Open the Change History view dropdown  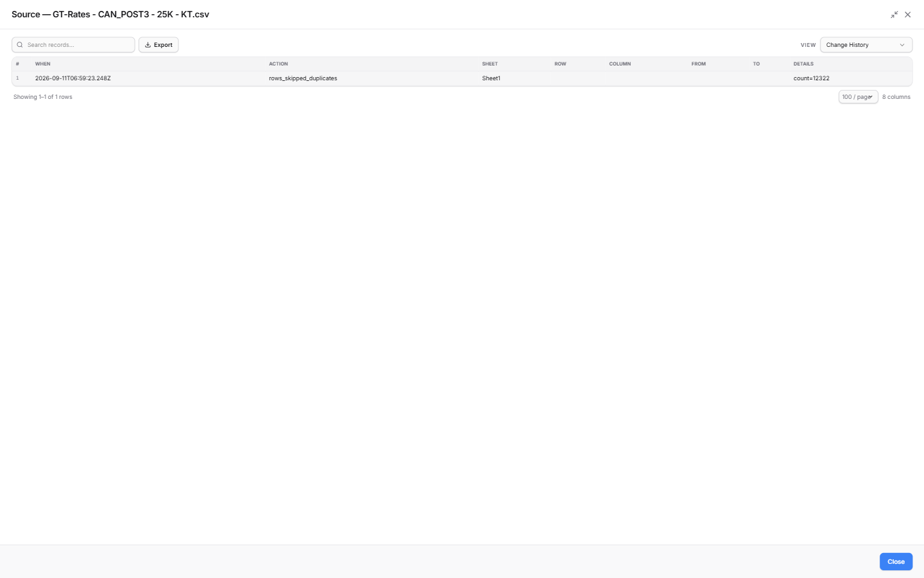866,45
